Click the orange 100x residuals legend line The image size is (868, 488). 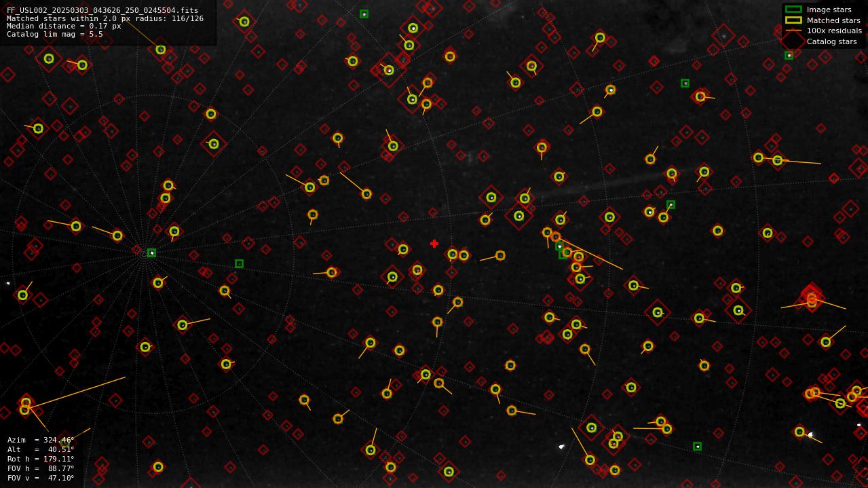pos(793,31)
